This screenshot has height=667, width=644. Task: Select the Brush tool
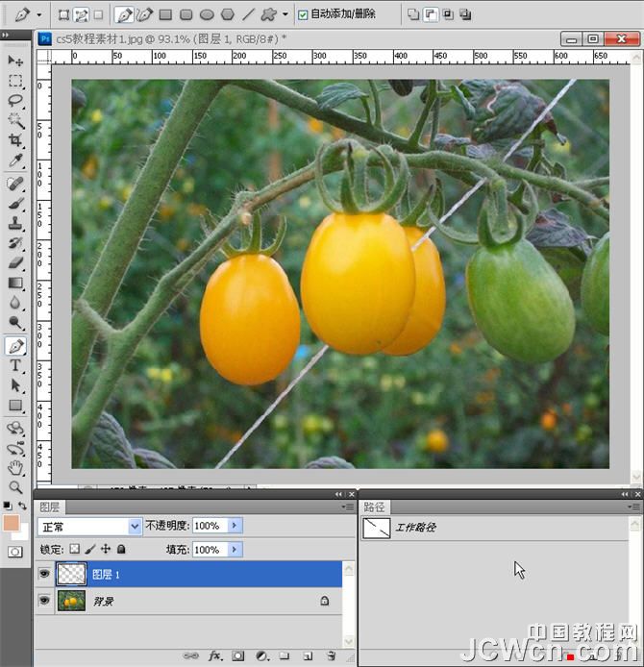15,204
